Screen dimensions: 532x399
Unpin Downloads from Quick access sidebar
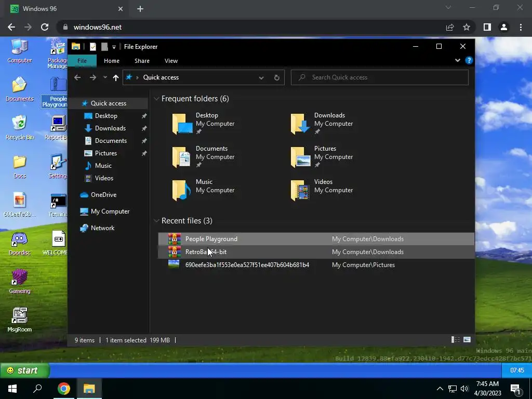point(144,128)
